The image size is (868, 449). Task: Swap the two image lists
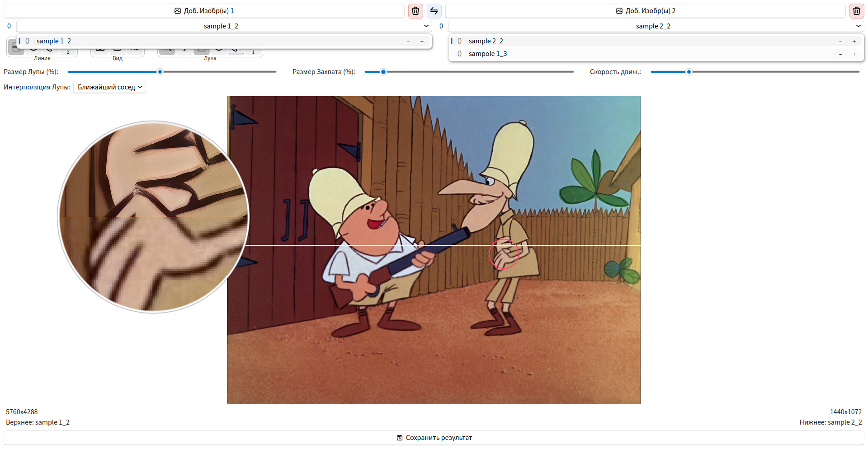(x=434, y=11)
